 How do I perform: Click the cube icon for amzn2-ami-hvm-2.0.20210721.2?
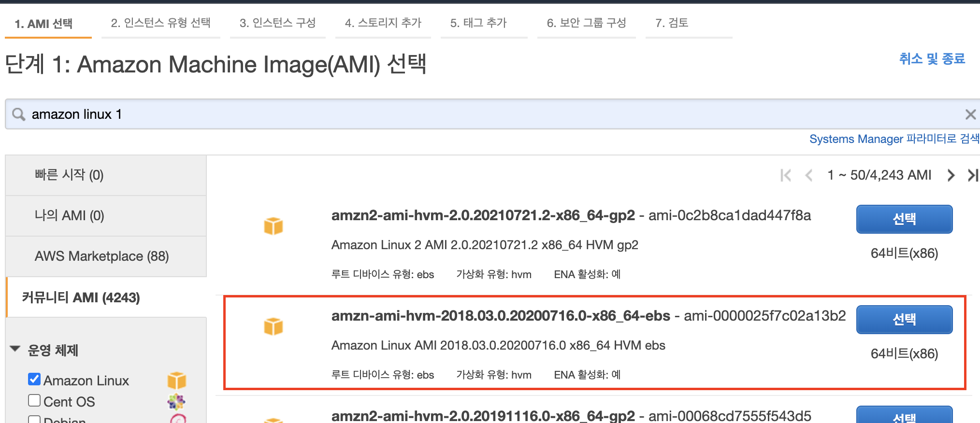point(274,226)
